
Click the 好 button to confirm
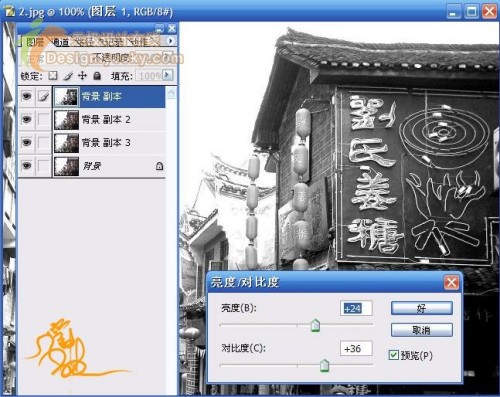click(x=422, y=308)
